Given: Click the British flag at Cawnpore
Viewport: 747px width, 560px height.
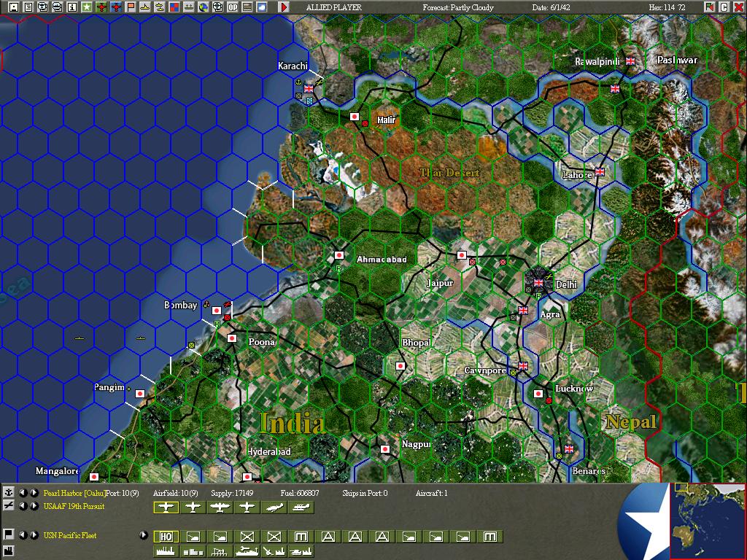Looking at the screenshot, I should tap(522, 366).
